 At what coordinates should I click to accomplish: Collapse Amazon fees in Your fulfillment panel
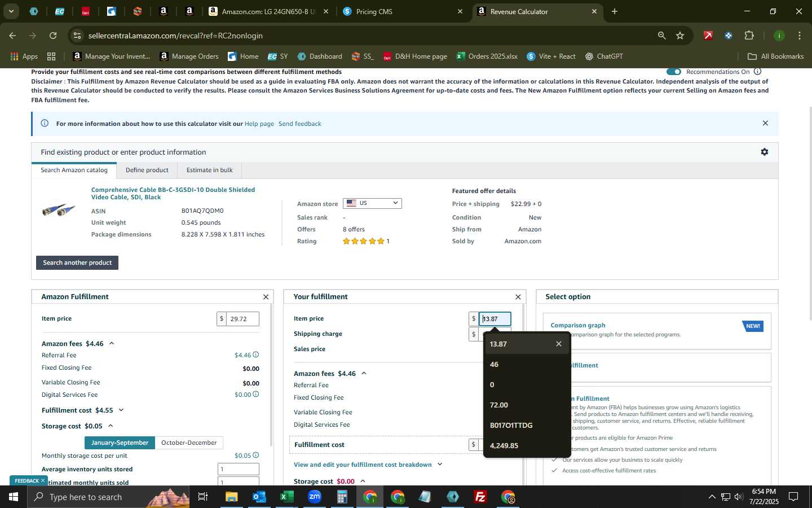pos(364,373)
